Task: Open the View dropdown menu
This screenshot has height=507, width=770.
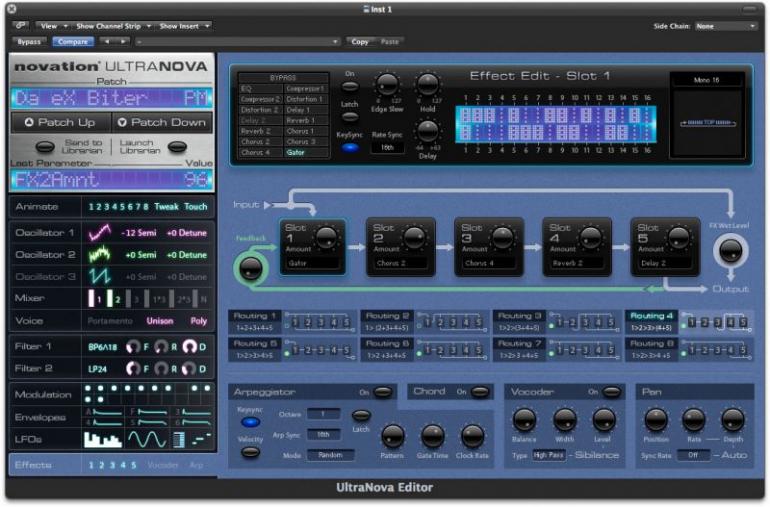Action: (x=53, y=26)
